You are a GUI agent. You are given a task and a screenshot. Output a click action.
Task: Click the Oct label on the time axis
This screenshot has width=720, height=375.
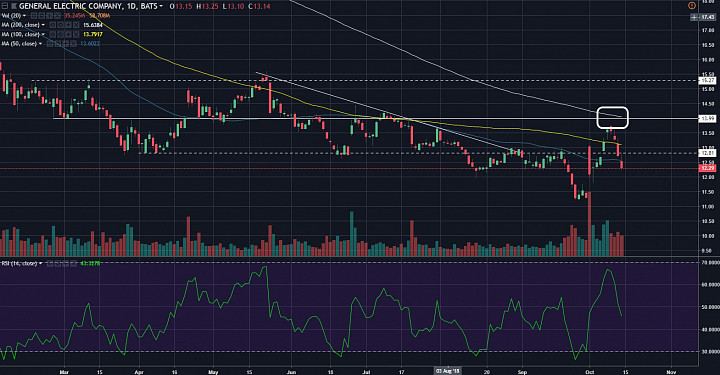pos(590,371)
